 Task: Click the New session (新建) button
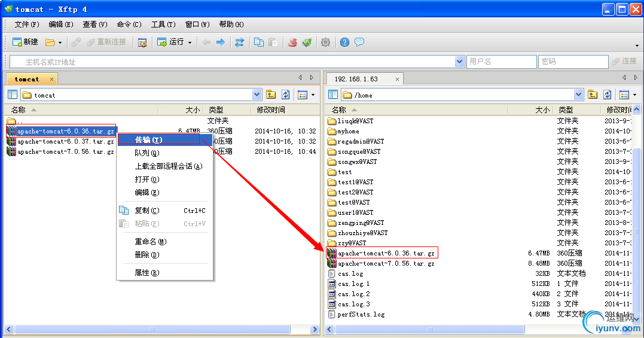[26, 42]
